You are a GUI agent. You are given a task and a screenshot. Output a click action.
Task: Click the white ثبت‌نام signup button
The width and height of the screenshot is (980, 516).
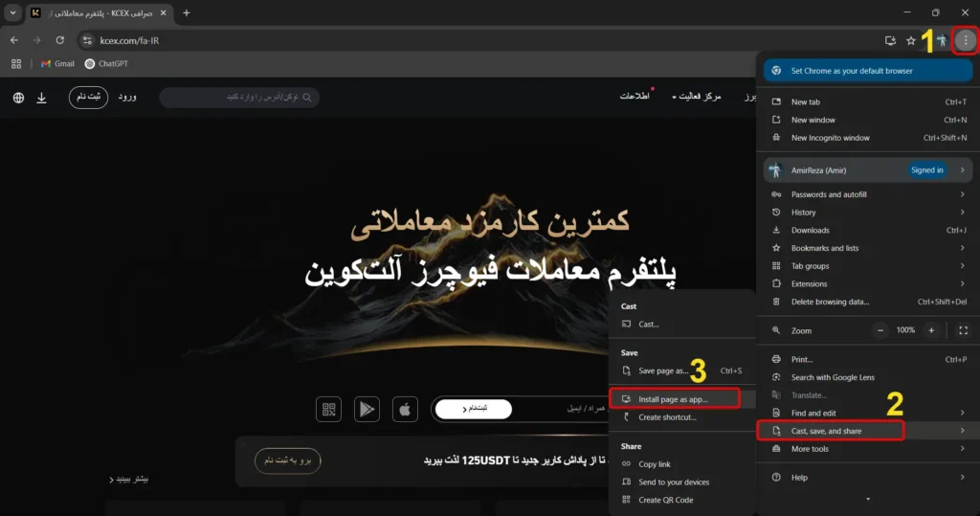(x=474, y=409)
